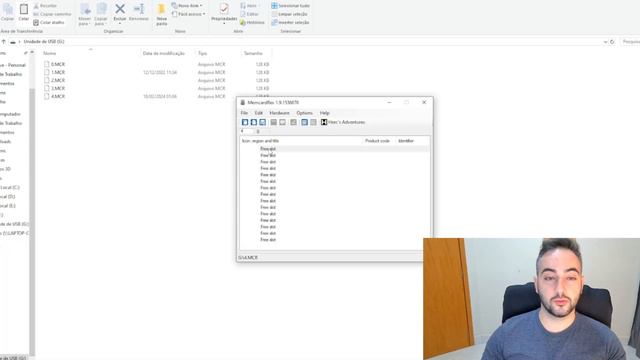Click Copiar caminho in the ribbon
Image resolution: width=640 pixels, height=360 pixels.
click(x=52, y=14)
